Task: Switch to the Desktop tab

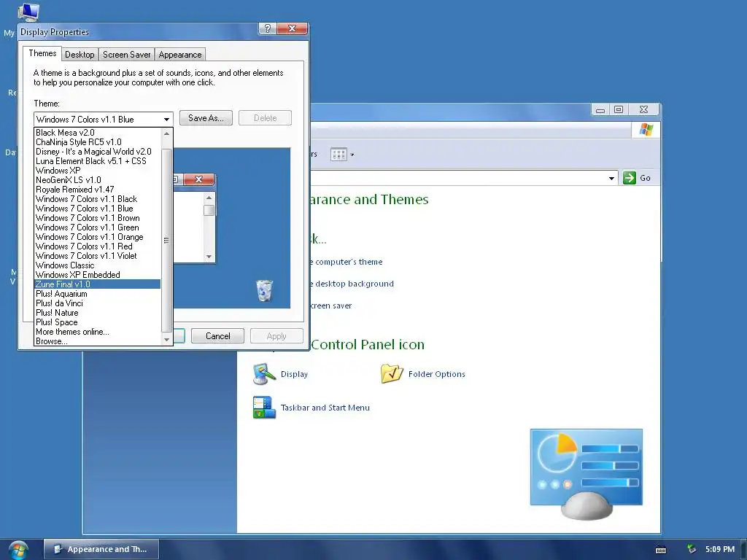Action: click(80, 55)
